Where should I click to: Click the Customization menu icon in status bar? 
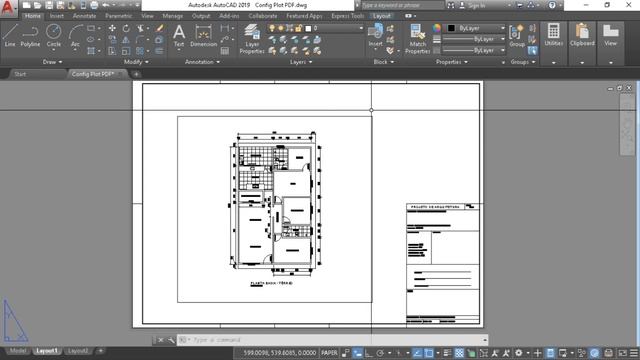[x=634, y=353]
